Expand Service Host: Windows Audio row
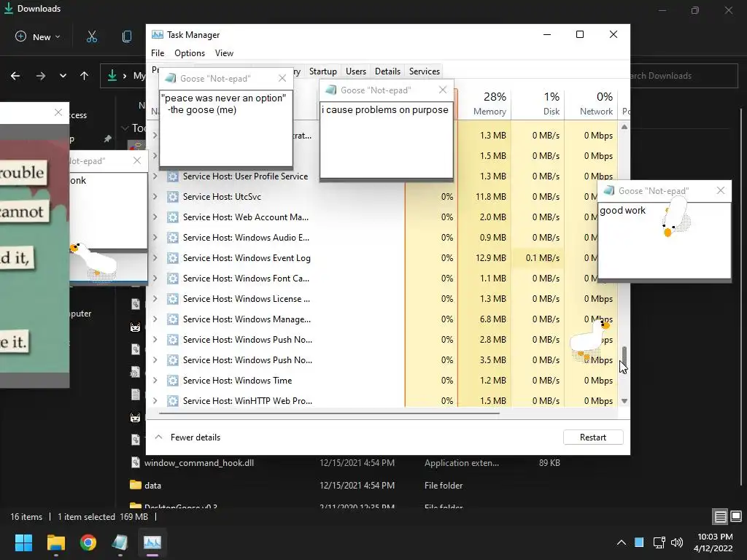The image size is (747, 560). [155, 238]
